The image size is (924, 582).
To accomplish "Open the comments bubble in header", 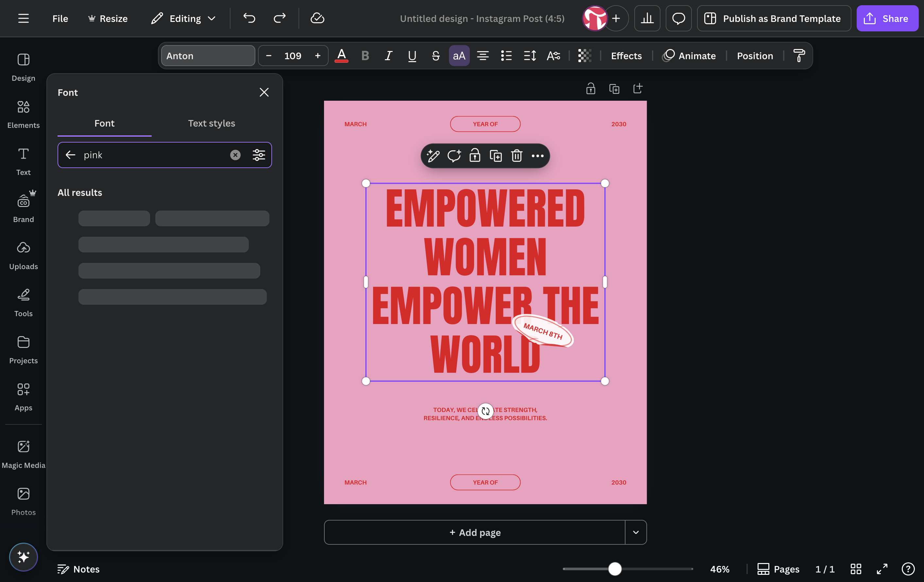I will [678, 18].
